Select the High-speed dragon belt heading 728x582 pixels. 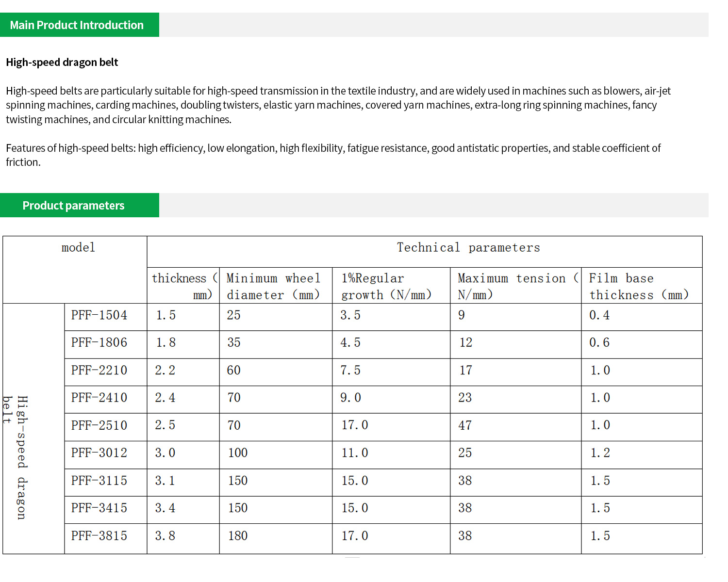coord(62,63)
